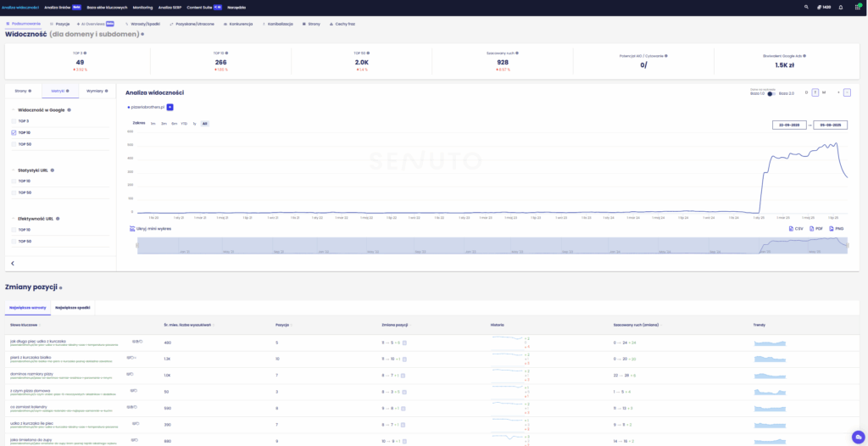This screenshot has height=446, width=868.
Task: Open the apps grid menu
Action: pyautogui.click(x=858, y=7)
